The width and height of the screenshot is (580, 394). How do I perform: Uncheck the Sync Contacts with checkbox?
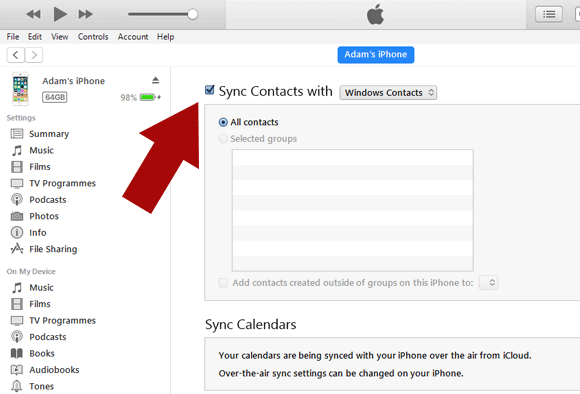pos(209,90)
